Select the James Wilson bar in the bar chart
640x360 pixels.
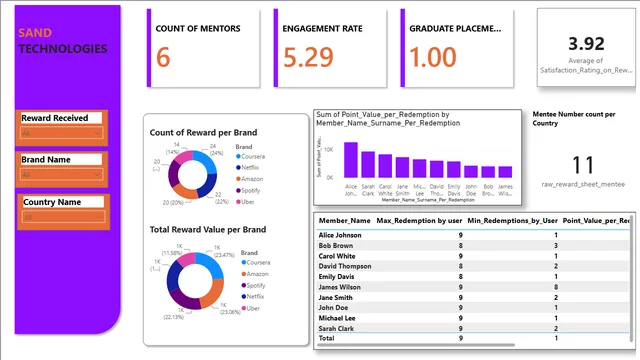(505, 172)
